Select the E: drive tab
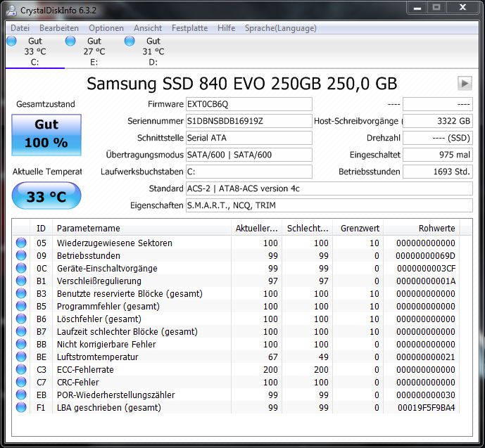The image size is (485, 448). coord(94,51)
